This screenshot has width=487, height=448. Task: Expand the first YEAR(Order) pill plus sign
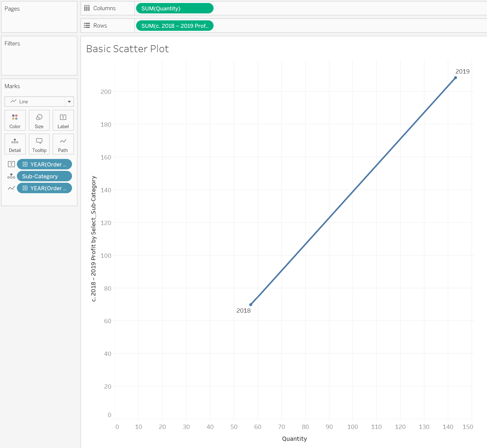pos(25,164)
